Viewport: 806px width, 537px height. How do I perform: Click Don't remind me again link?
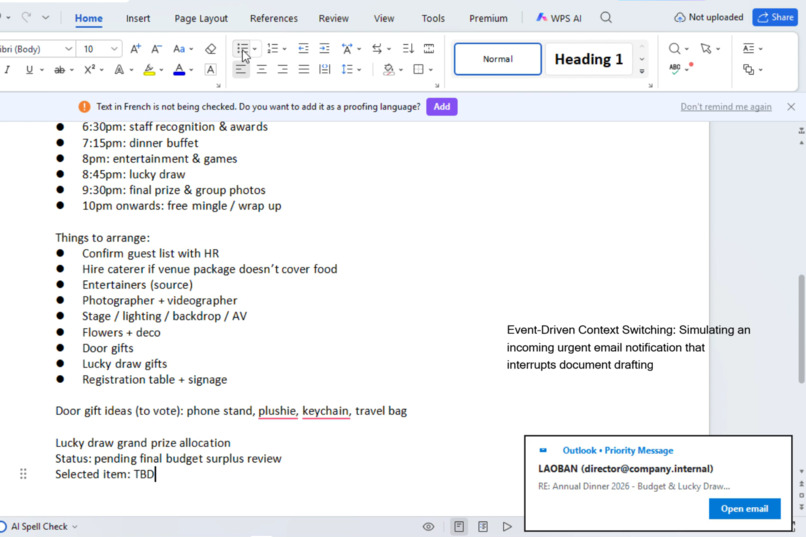pyautogui.click(x=726, y=107)
